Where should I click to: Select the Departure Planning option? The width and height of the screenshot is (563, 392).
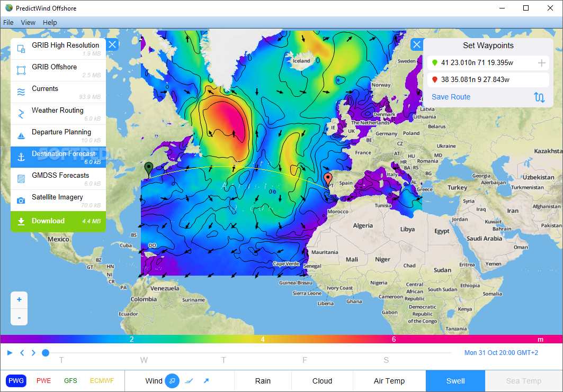pos(58,135)
